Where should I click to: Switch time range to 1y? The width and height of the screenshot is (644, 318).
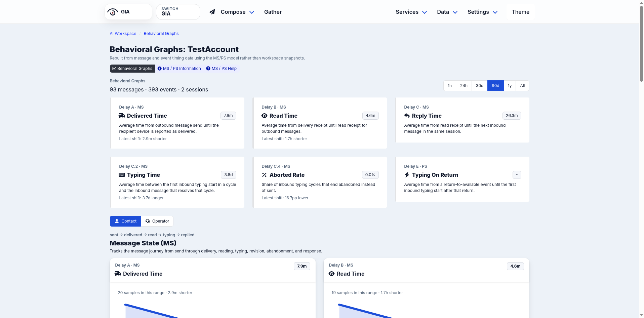click(x=510, y=86)
